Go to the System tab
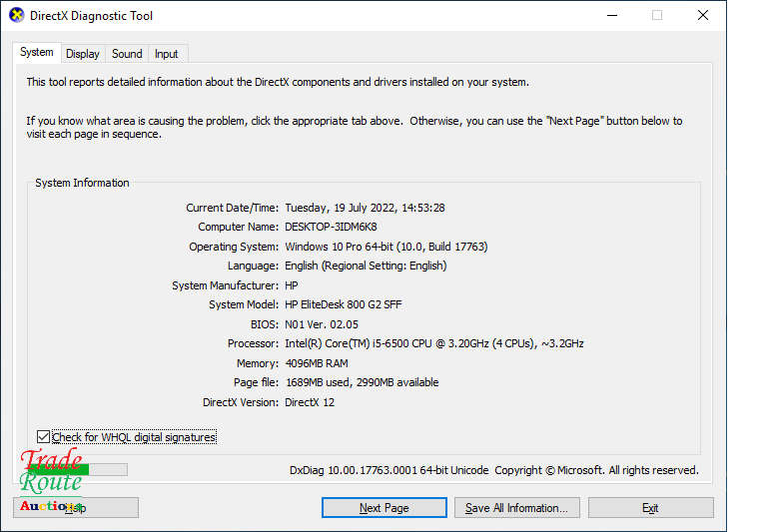767x532 pixels. [x=37, y=53]
